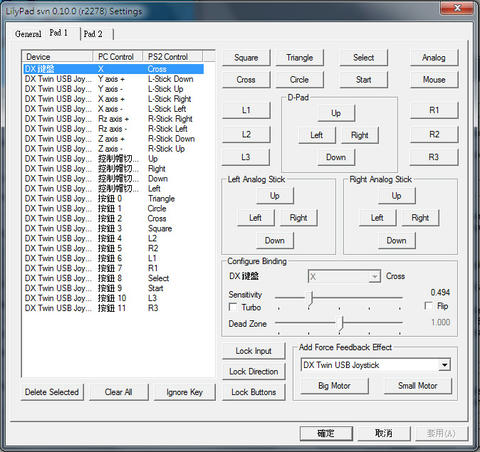Click the Triangle binding button
The image size is (480, 452).
coord(299,58)
